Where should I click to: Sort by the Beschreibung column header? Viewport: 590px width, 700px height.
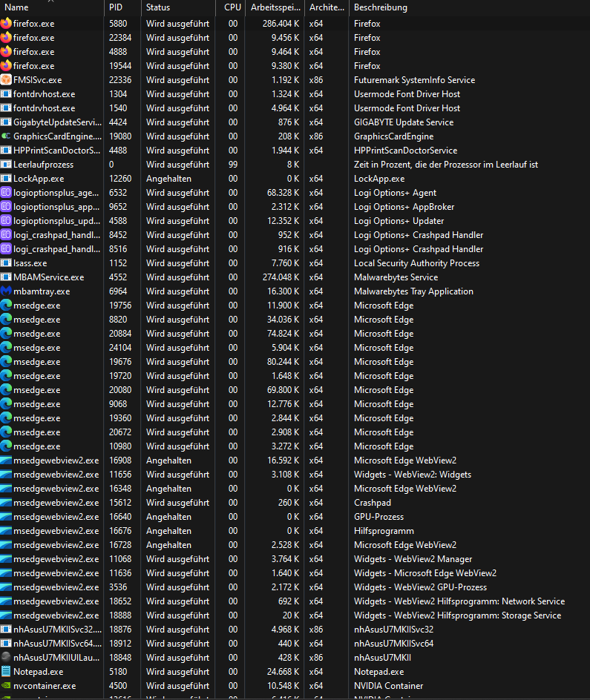click(470, 7)
